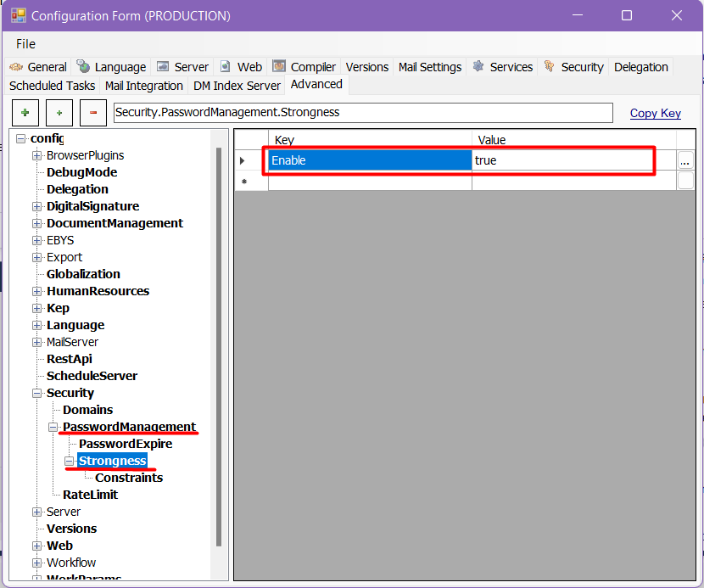The height and width of the screenshot is (588, 704).
Task: Click the key path text field
Action: pyautogui.click(x=362, y=113)
